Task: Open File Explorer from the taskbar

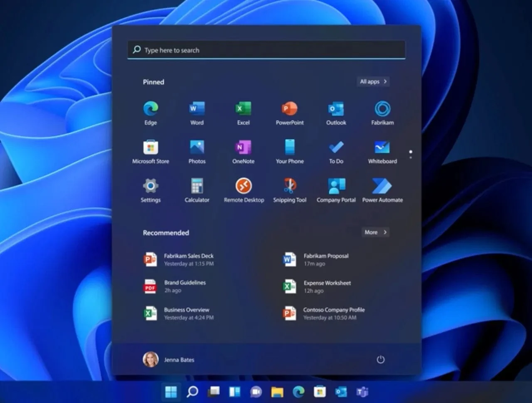Action: click(x=277, y=391)
